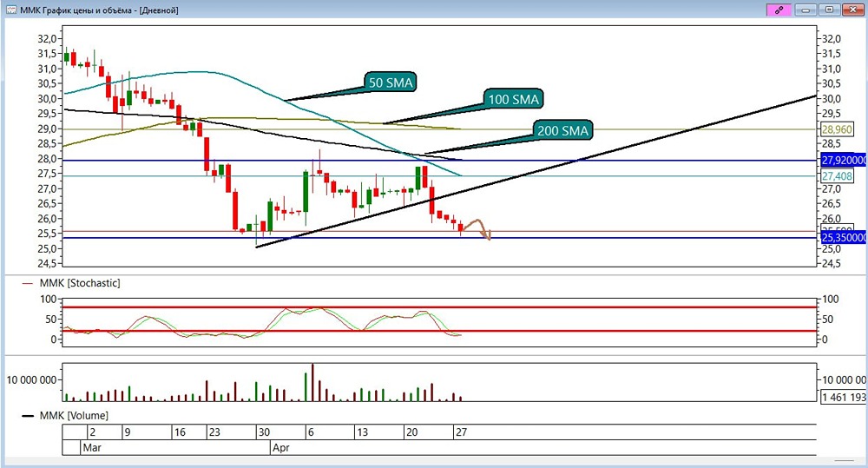
Task: Click the large green candlestick at April 6
Action: 306,192
